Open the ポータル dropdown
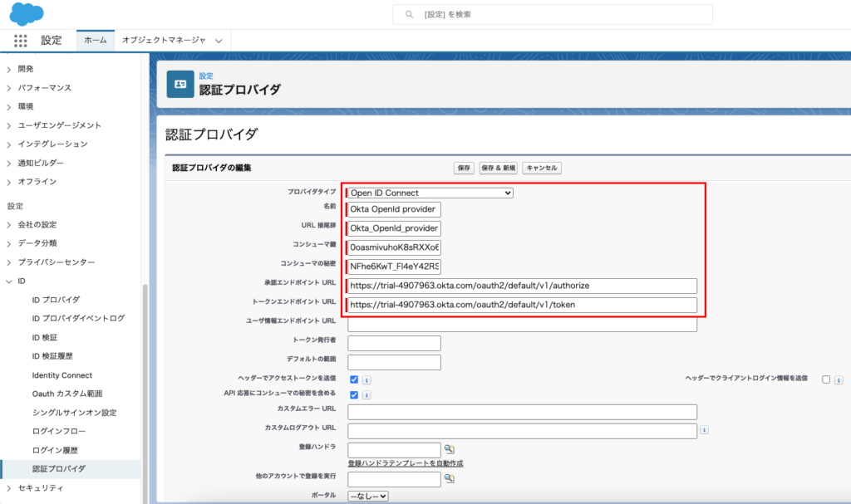Image resolution: width=851 pixels, height=504 pixels. (x=368, y=496)
